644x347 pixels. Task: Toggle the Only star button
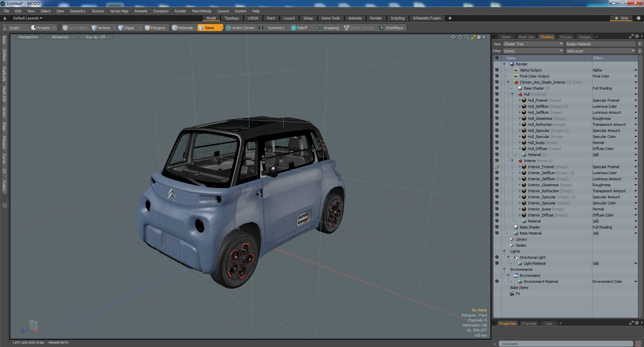[x=621, y=18]
